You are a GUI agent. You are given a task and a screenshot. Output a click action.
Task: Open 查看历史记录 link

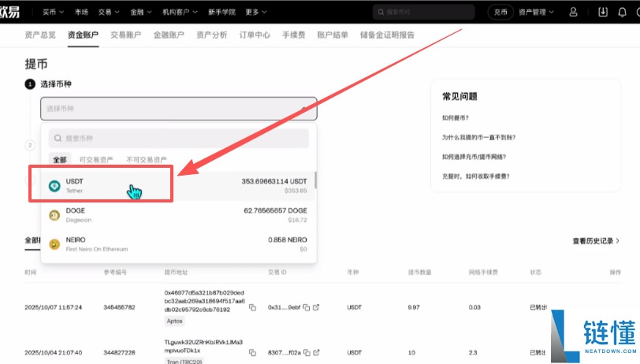tap(596, 241)
